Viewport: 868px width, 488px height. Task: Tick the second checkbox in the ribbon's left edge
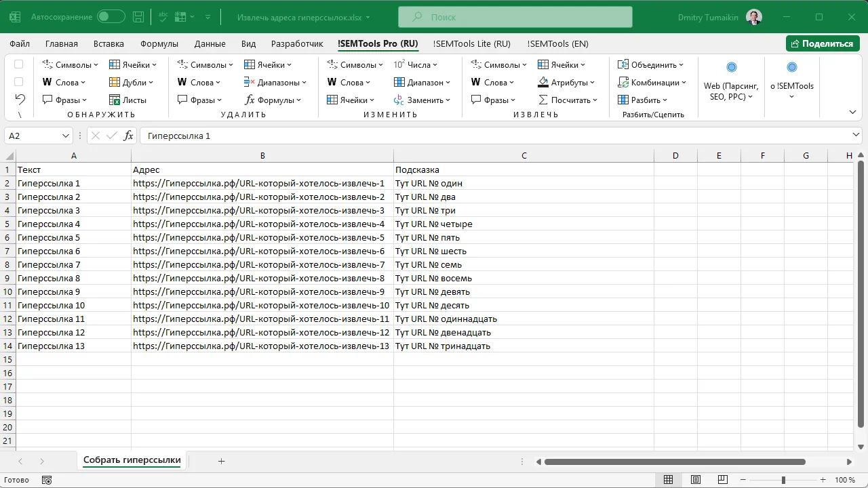[19, 82]
